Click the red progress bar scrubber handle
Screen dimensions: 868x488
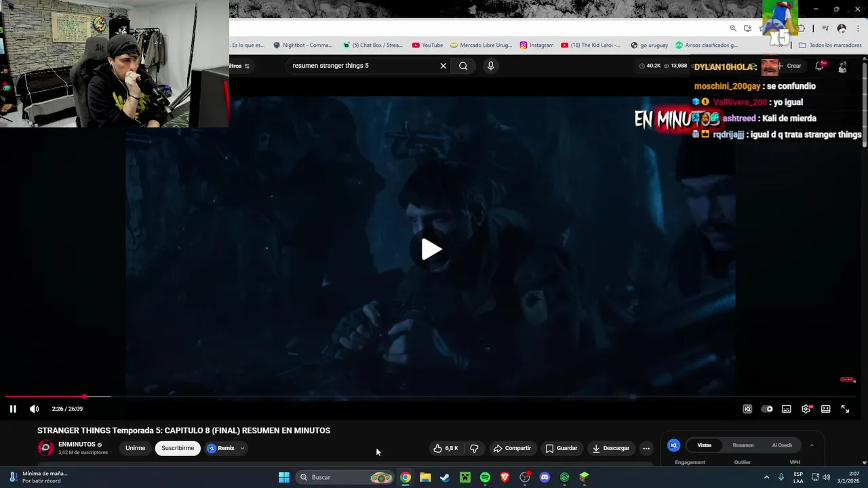click(x=85, y=396)
